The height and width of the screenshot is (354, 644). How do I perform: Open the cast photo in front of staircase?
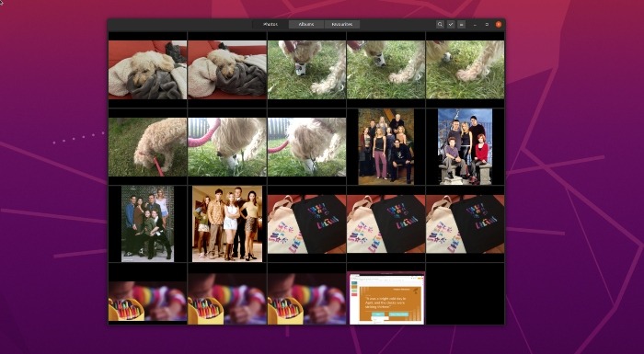385,146
